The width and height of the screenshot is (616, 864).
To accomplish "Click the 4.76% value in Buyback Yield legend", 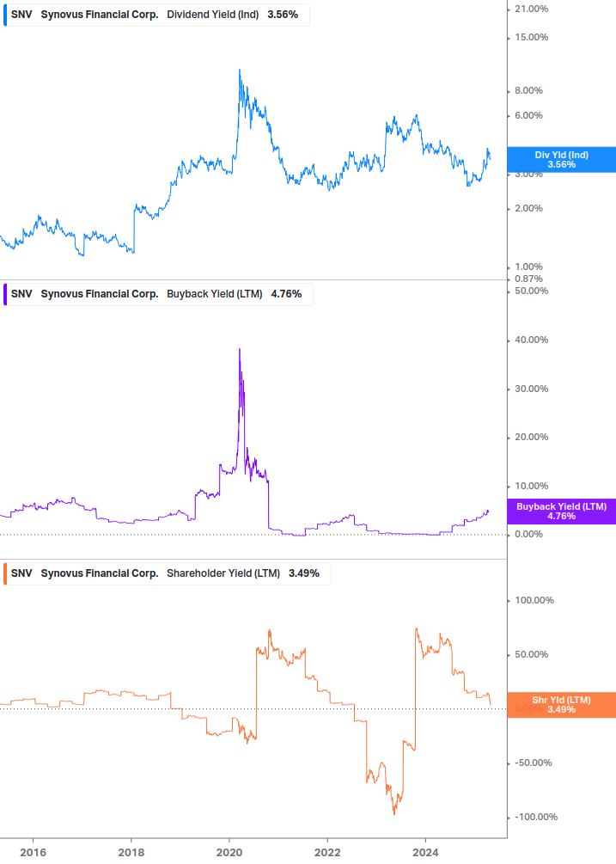I will pyautogui.click(x=286, y=294).
